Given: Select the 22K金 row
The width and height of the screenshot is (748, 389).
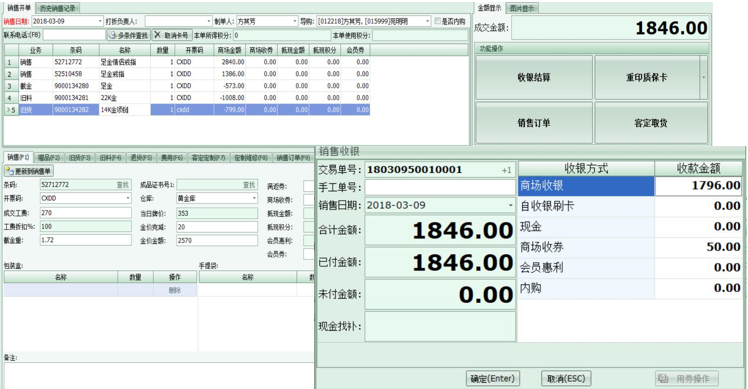Looking at the screenshot, I should [187, 98].
